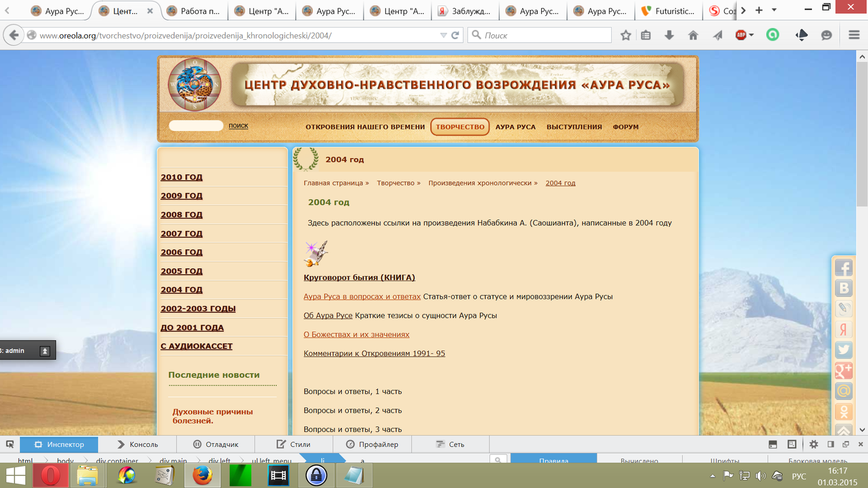Image resolution: width=868 pixels, height=488 pixels.
Task: Open the Круговорот бытия (КНИГА) link
Action: [359, 278]
